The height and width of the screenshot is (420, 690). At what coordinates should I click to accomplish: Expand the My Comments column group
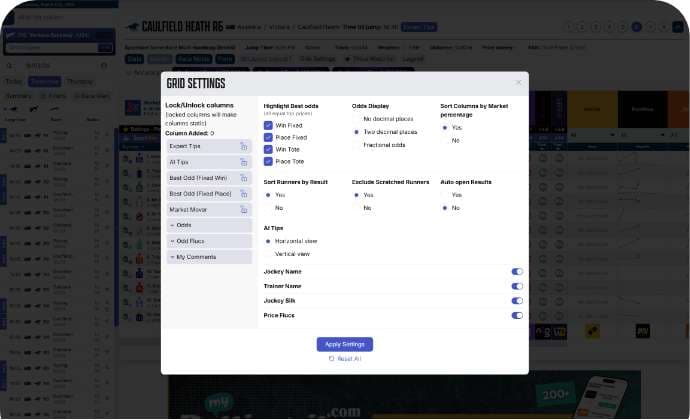(209, 257)
